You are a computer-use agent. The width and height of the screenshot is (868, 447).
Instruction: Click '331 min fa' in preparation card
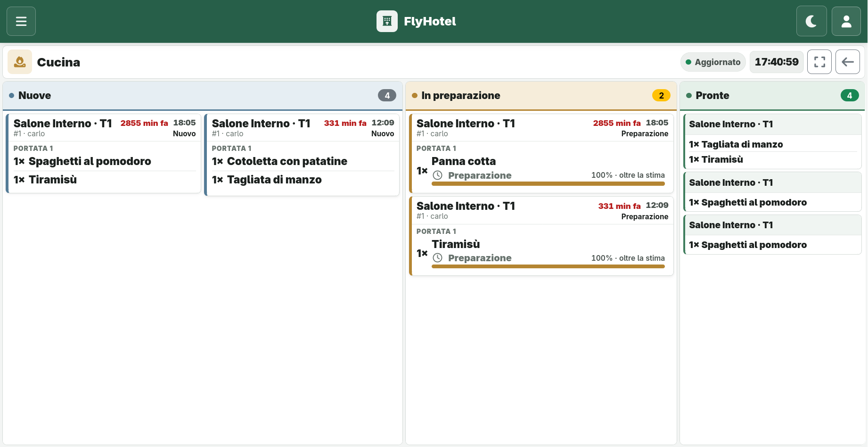click(619, 206)
